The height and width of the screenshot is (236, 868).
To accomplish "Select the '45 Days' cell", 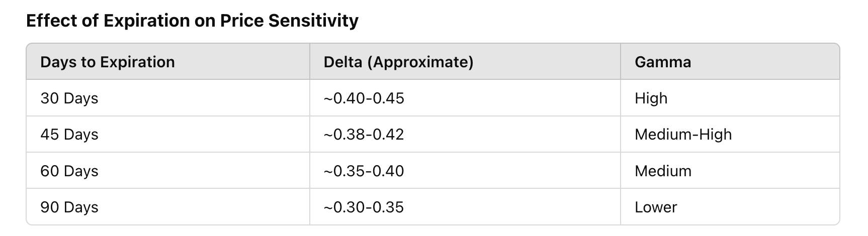I will click(x=69, y=135).
